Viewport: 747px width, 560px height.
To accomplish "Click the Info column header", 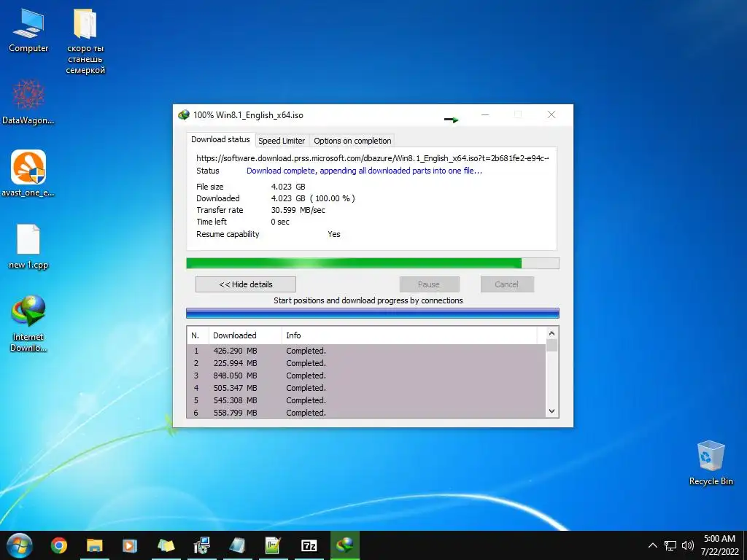I will (409, 335).
